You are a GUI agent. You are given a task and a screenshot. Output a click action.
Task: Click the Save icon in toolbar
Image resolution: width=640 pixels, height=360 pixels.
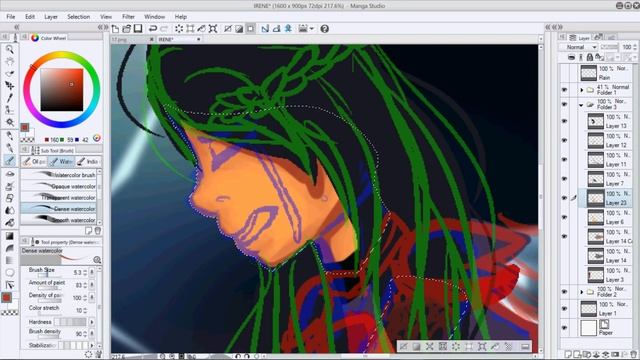click(x=138, y=29)
